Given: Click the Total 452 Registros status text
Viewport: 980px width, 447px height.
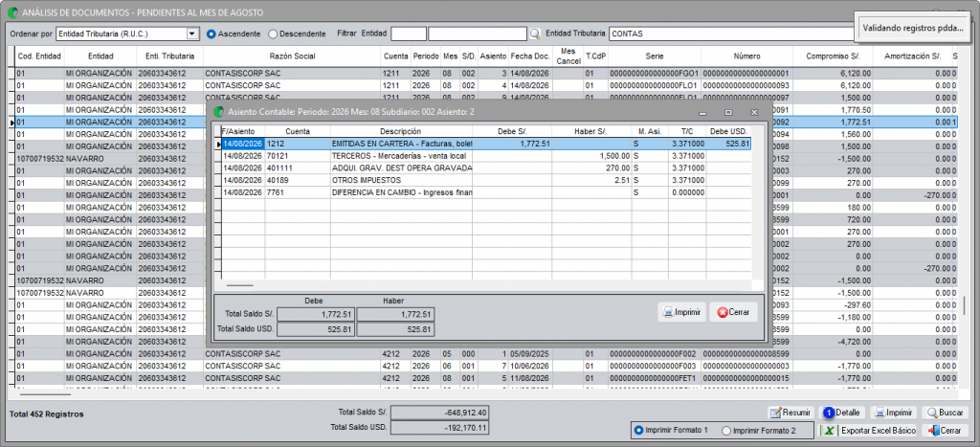Looking at the screenshot, I should [47, 413].
